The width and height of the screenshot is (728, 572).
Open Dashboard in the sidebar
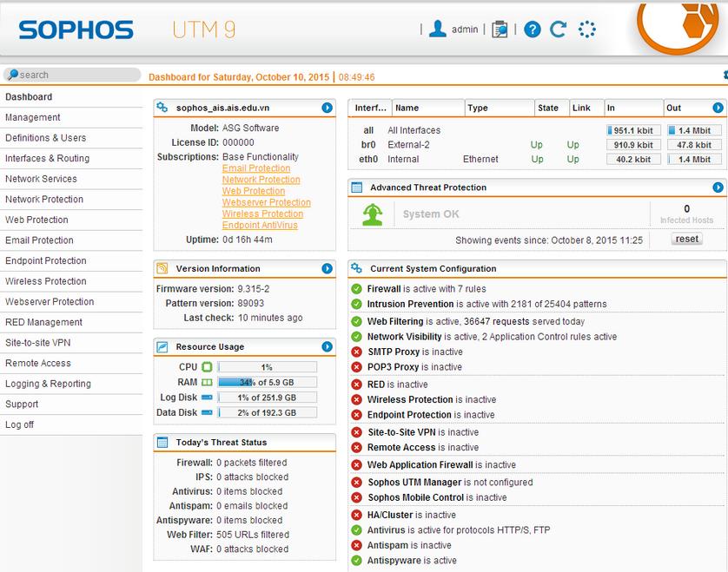71,97
